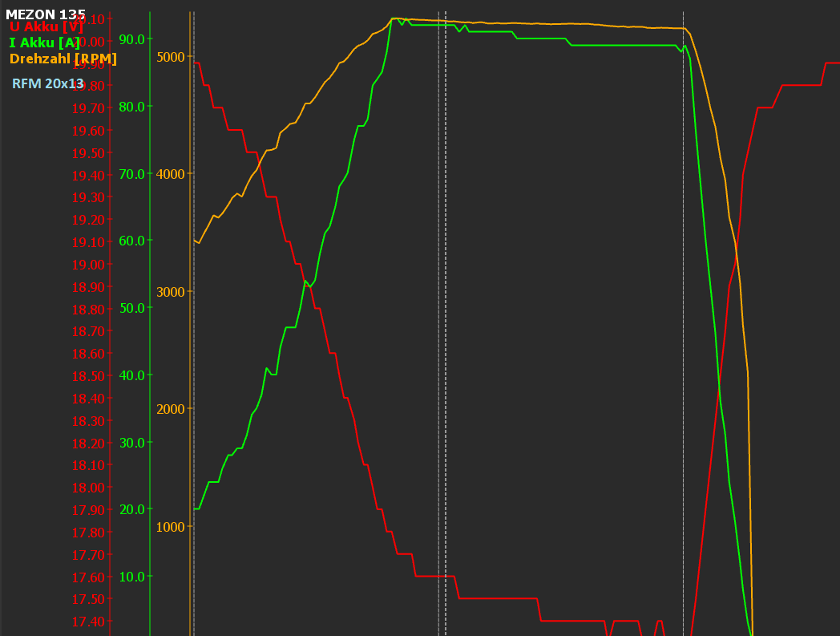Click the MEZON 135 chart title
This screenshot has width=840, height=636.
pyautogui.click(x=45, y=14)
